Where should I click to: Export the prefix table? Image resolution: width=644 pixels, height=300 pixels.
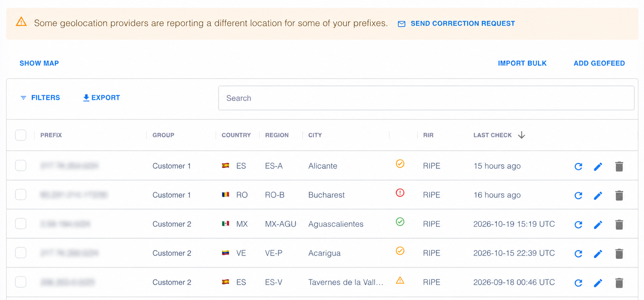click(x=101, y=98)
